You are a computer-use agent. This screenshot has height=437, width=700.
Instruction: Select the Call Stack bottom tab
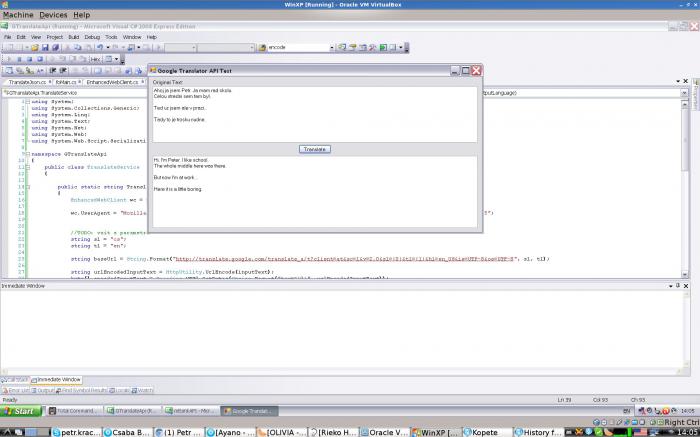15,380
